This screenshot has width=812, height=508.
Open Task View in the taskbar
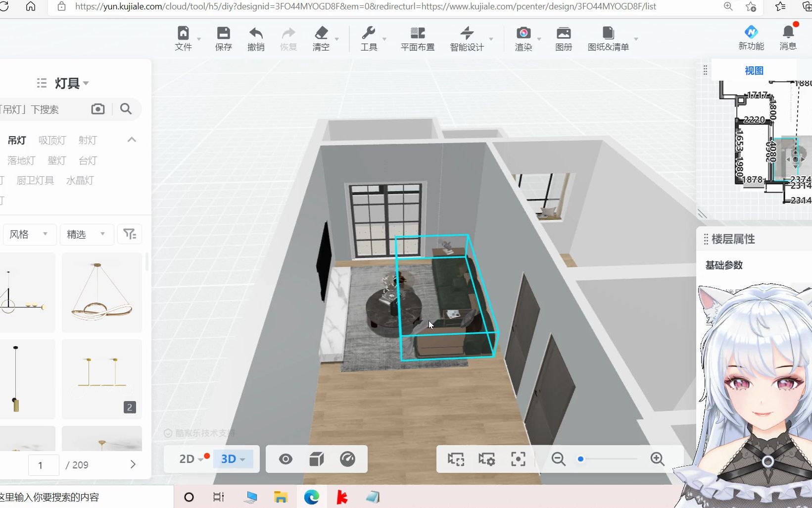tap(219, 497)
